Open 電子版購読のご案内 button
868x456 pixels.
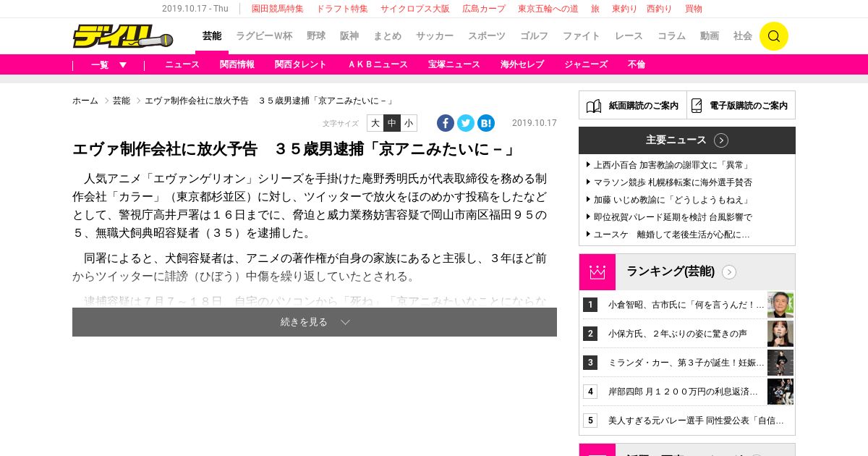pos(741,106)
